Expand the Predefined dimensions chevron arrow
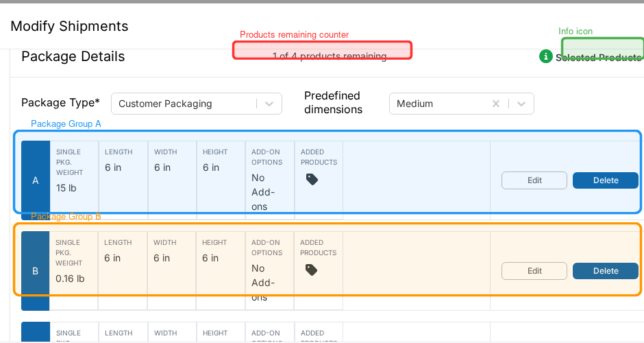The width and height of the screenshot is (644, 343). pos(521,104)
